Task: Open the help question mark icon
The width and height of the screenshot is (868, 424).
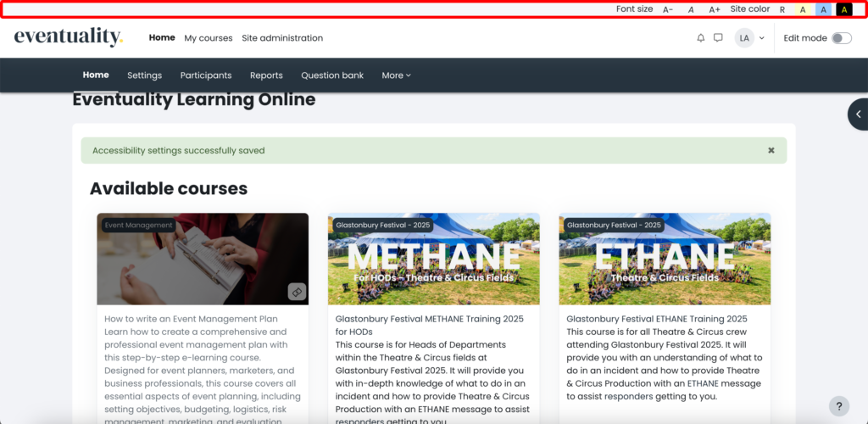Action: (x=838, y=406)
